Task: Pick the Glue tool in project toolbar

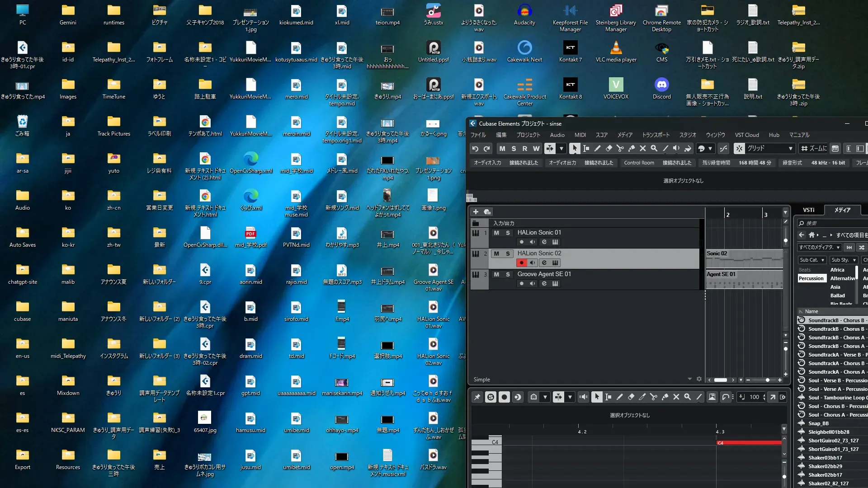Action: (x=632, y=149)
